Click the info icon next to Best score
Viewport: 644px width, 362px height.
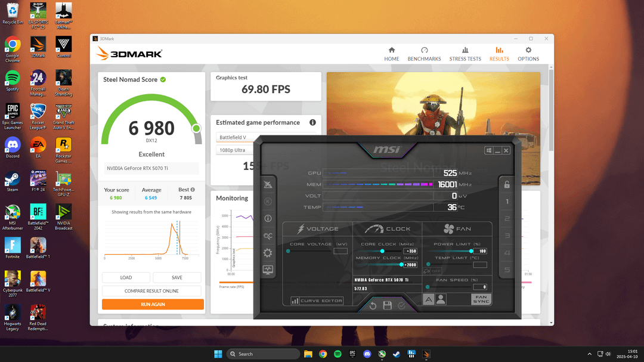(193, 190)
